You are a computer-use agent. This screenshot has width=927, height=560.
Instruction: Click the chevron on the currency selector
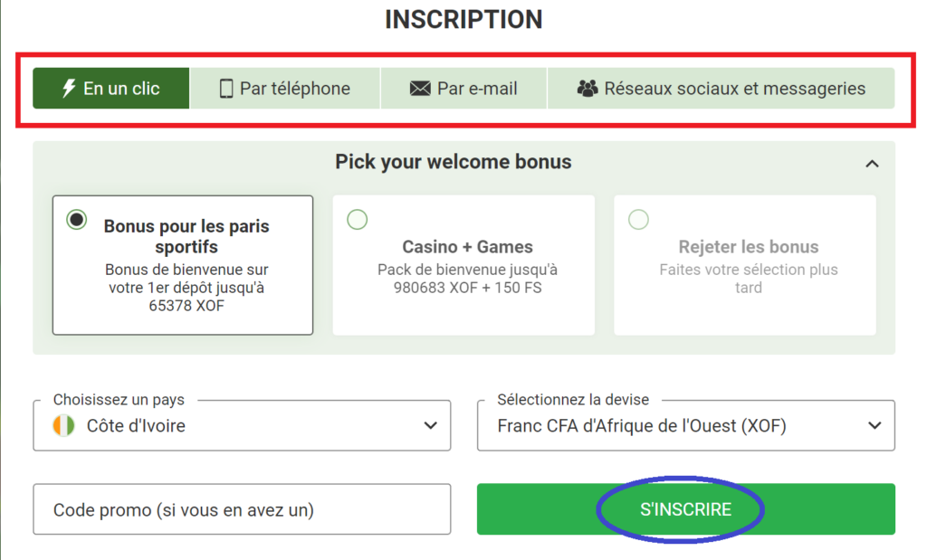[875, 424]
